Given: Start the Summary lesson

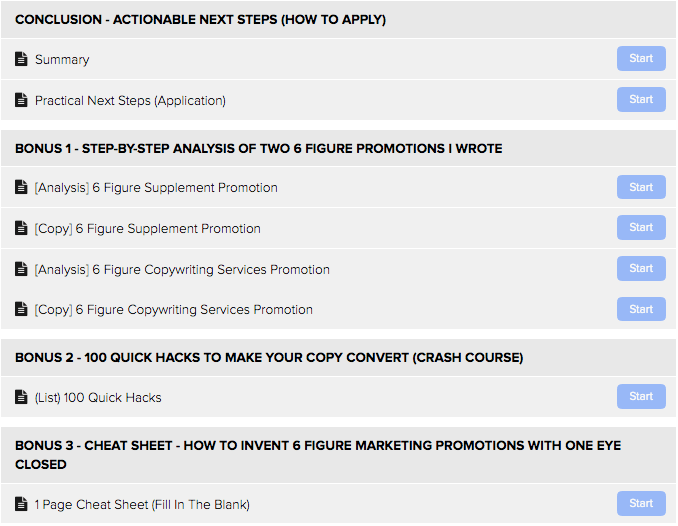Looking at the screenshot, I should (x=641, y=58).
